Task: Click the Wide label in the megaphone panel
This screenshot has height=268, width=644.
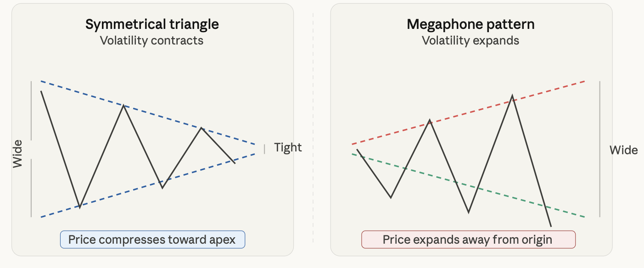Action: [623, 150]
